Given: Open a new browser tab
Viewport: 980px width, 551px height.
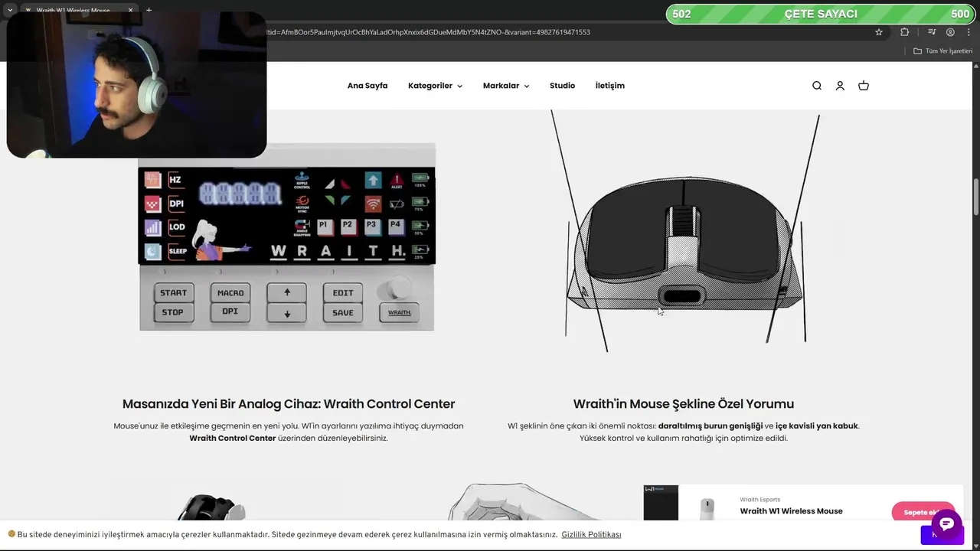Looking at the screenshot, I should [149, 10].
